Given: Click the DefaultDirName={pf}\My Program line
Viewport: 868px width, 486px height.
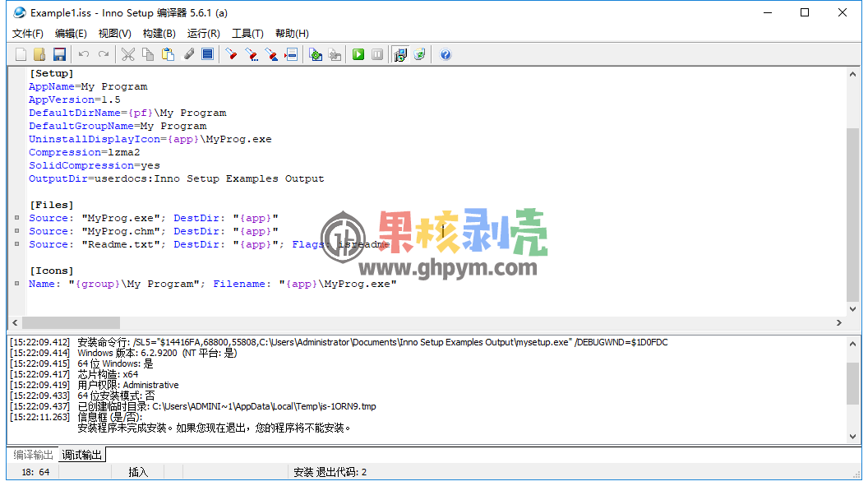Looking at the screenshot, I should tap(128, 113).
